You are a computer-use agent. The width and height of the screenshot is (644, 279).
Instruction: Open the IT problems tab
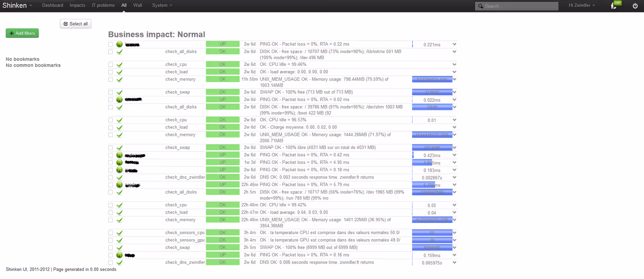(x=103, y=6)
